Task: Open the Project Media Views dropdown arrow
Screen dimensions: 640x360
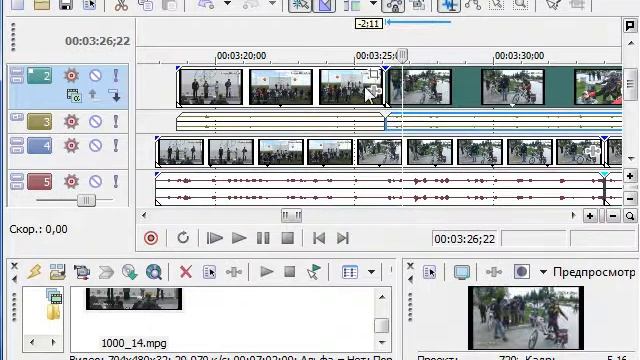Action: tap(371, 272)
